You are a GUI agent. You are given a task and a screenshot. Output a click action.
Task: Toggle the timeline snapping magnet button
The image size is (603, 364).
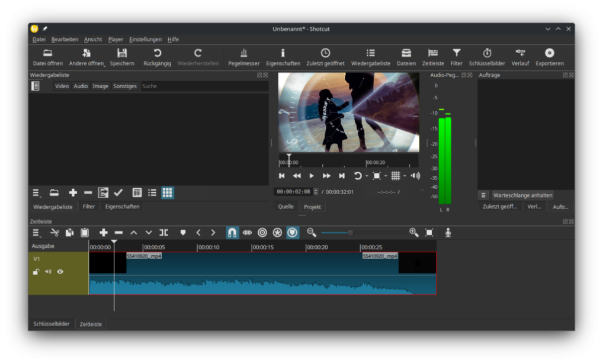(x=232, y=233)
